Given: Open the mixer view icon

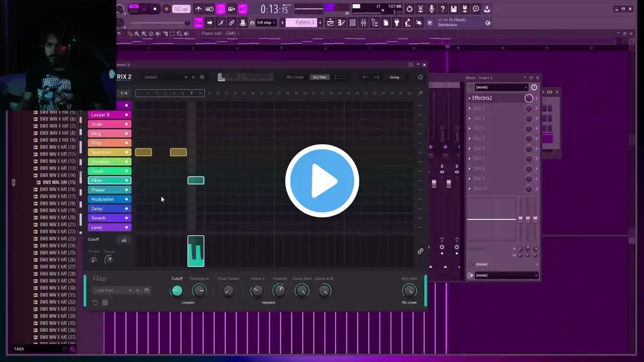Looking at the screenshot, I should (363, 23).
